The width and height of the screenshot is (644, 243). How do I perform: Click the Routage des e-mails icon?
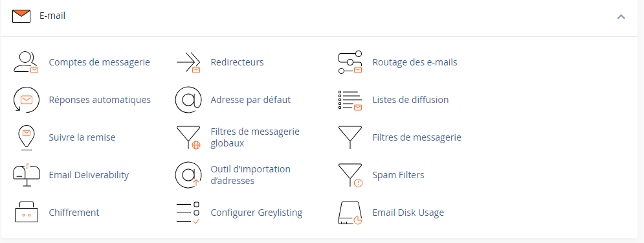pos(350,62)
